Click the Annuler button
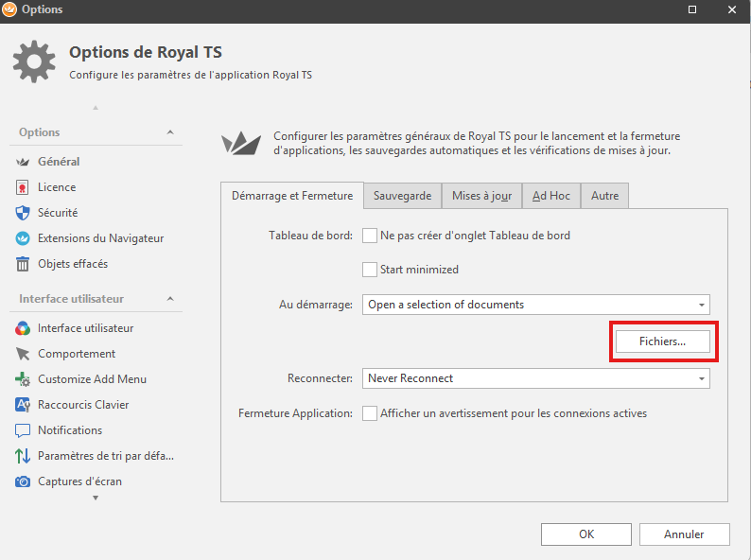751x560 pixels. coord(685,534)
